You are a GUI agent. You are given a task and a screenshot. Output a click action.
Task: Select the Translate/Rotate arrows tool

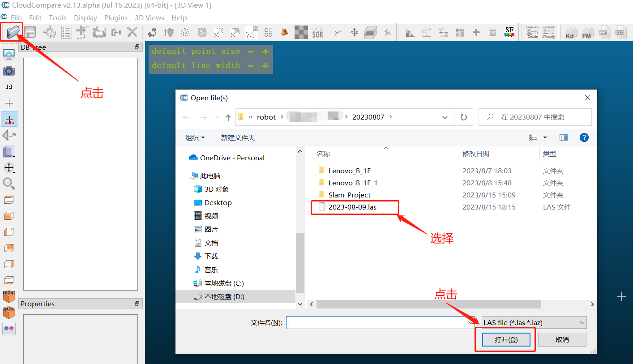354,32
